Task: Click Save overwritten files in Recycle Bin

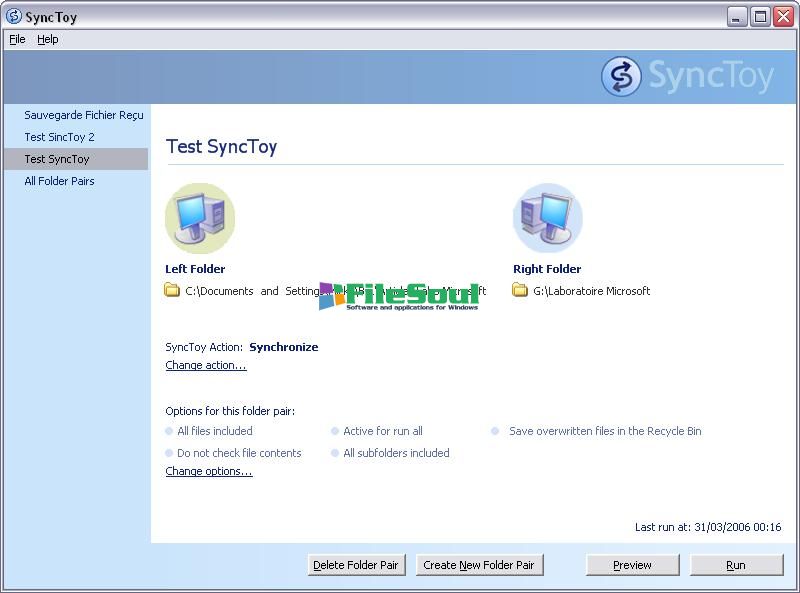Action: pyautogui.click(x=596, y=431)
